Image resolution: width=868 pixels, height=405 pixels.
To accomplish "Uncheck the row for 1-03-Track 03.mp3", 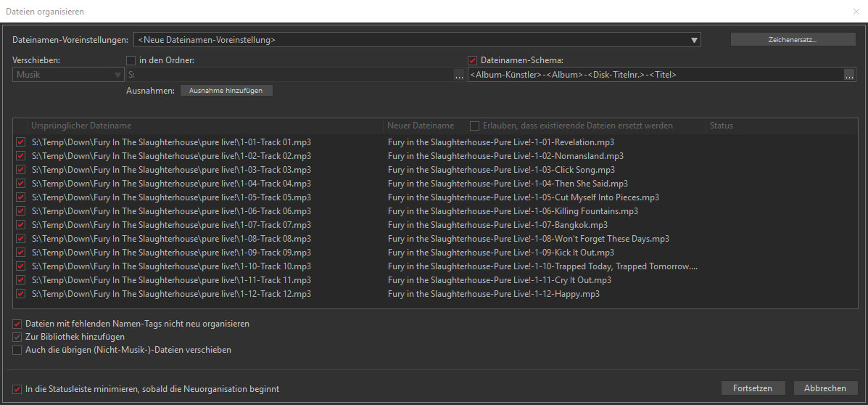I will [x=21, y=170].
